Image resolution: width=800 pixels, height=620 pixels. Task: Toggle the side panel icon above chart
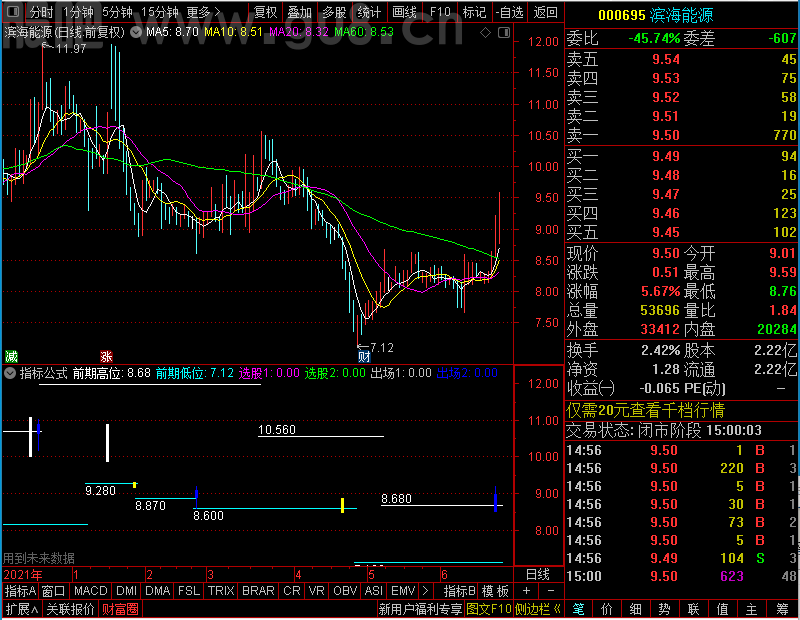coord(504,33)
